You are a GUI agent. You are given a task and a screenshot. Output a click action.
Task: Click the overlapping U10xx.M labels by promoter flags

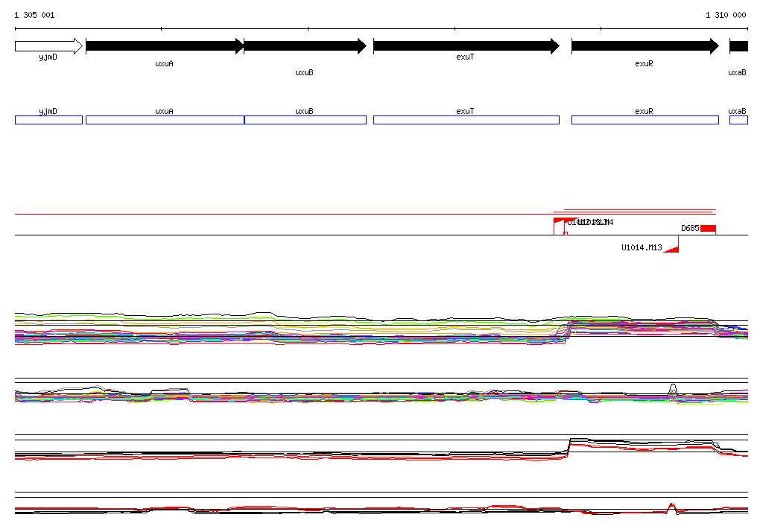tap(590, 223)
